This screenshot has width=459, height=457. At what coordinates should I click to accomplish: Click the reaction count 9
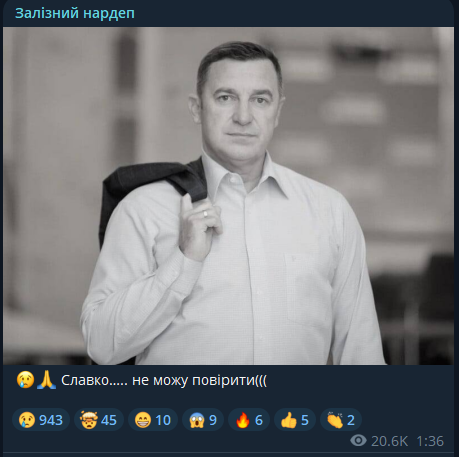tap(213, 420)
